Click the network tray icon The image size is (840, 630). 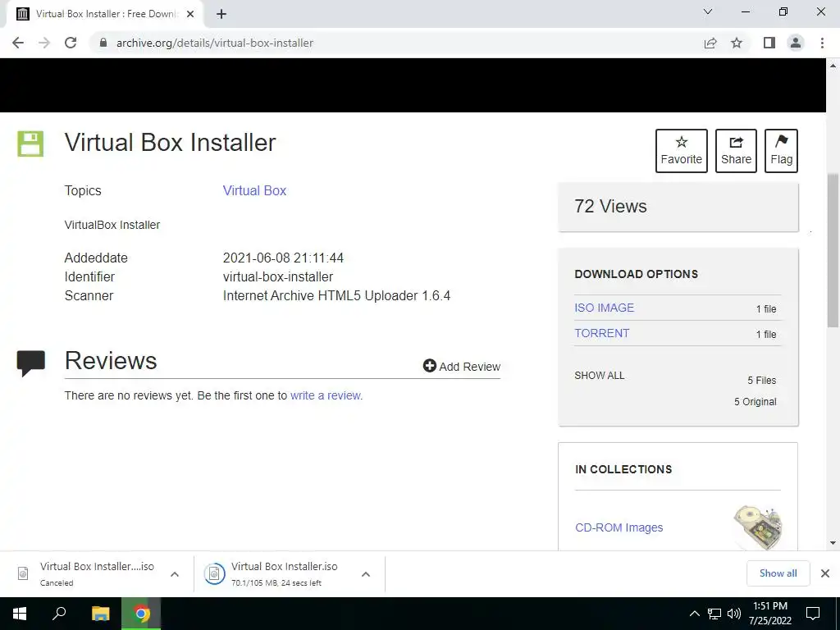(x=714, y=614)
